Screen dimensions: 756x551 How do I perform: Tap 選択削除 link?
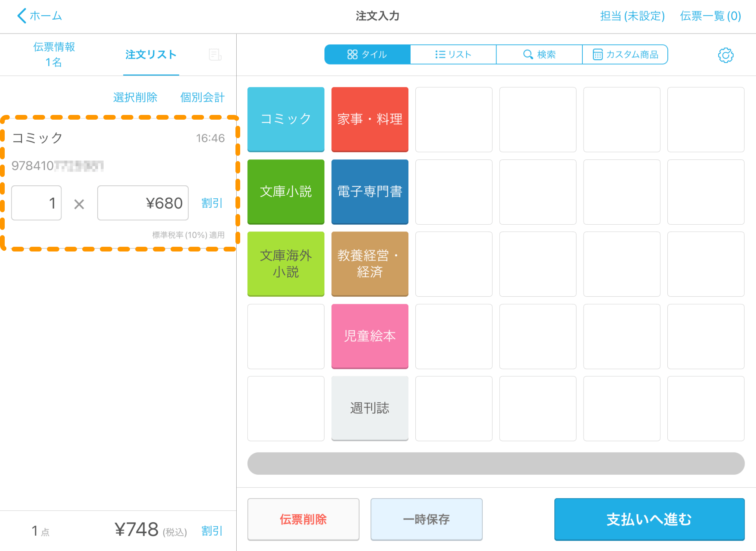pyautogui.click(x=135, y=97)
